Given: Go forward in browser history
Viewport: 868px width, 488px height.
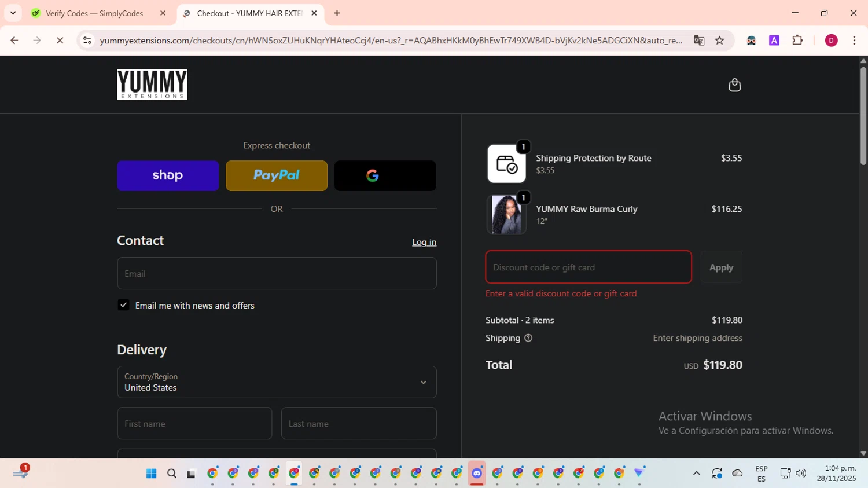Looking at the screenshot, I should [37, 41].
